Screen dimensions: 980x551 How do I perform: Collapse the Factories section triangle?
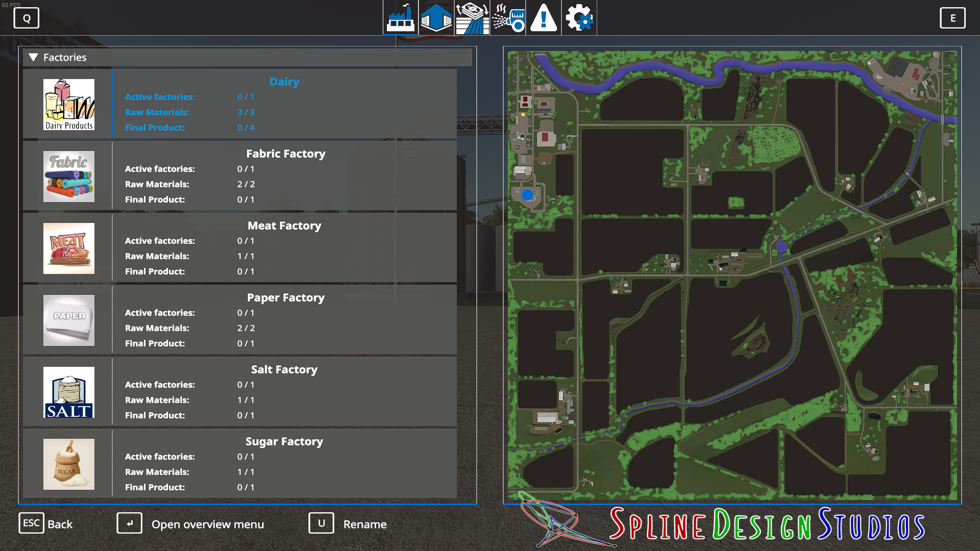pyautogui.click(x=33, y=57)
